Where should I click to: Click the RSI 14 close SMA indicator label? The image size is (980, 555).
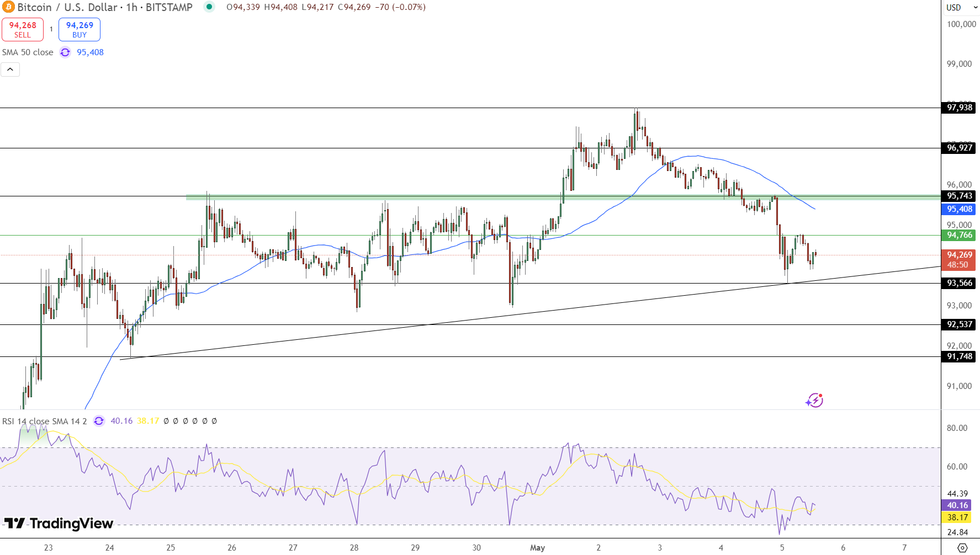click(x=45, y=421)
